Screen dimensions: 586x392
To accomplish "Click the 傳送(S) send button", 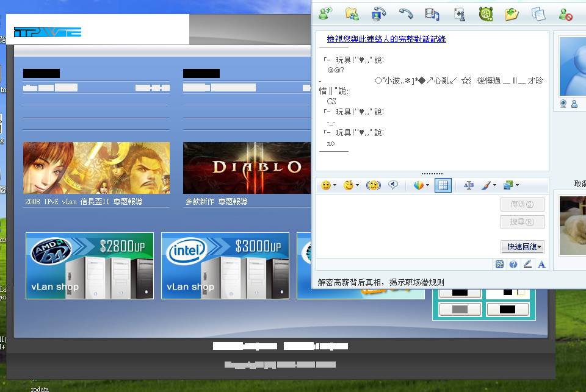I will [x=523, y=204].
